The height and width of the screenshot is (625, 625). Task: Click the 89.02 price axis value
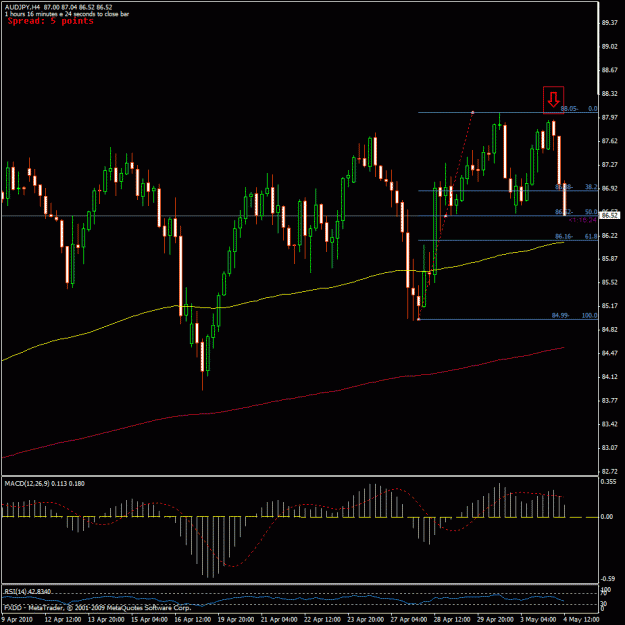pyautogui.click(x=609, y=47)
